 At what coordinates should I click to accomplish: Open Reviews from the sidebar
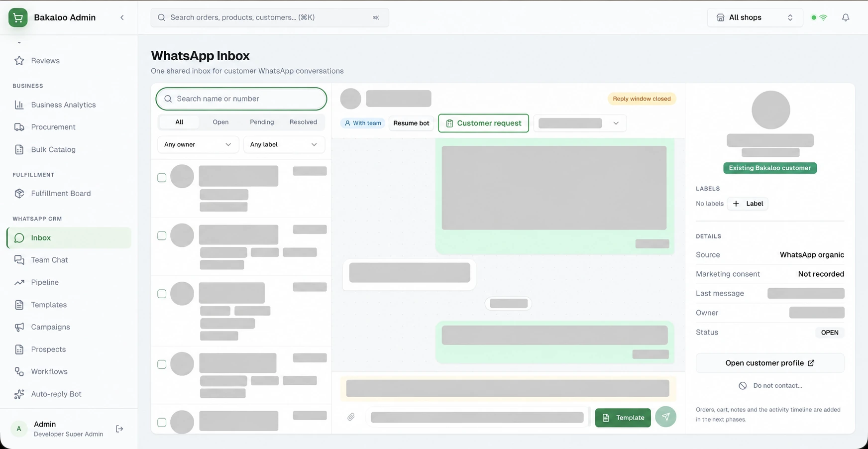tap(69, 61)
